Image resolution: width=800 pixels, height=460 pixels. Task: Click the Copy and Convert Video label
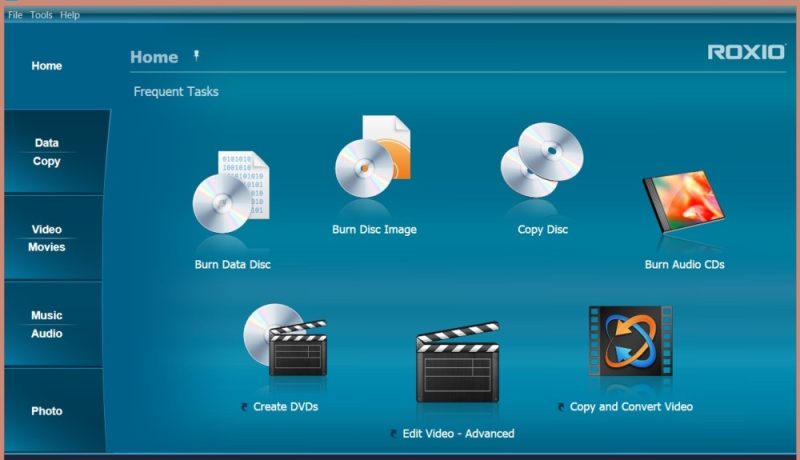tap(630, 407)
